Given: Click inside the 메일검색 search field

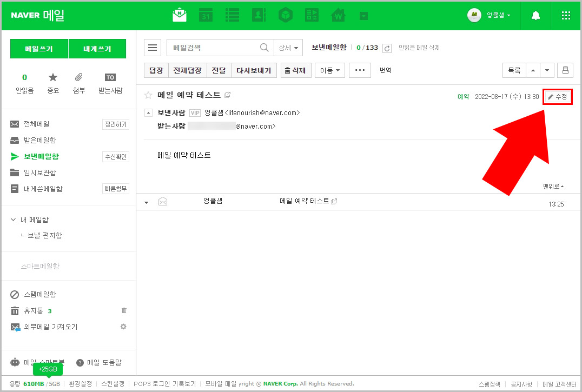Looking at the screenshot, I should (x=216, y=48).
